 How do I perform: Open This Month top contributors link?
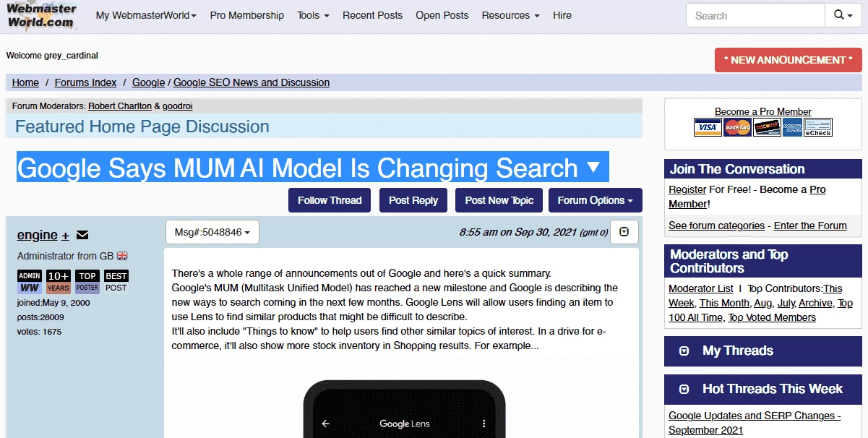pyautogui.click(x=725, y=303)
